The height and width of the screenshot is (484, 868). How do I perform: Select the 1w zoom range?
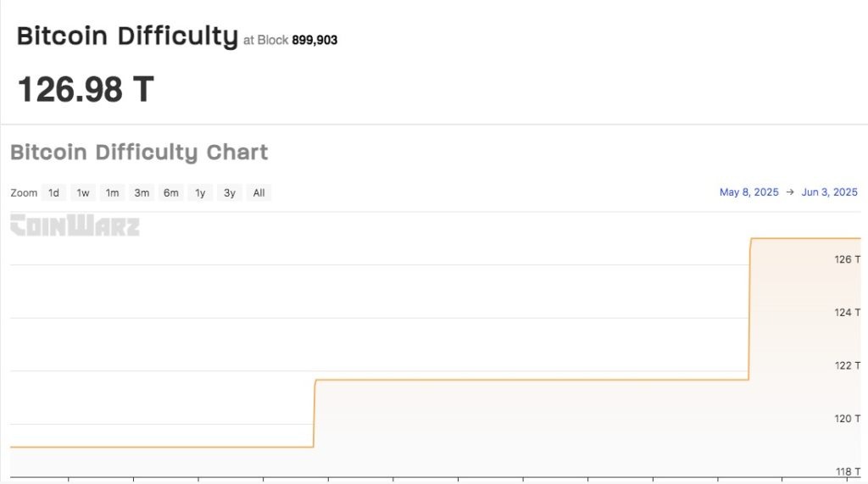tap(83, 192)
